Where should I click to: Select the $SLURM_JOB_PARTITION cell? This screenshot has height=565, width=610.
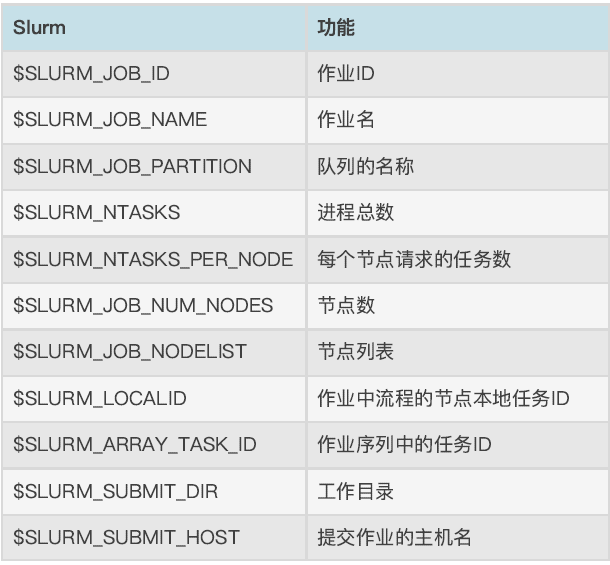click(154, 167)
